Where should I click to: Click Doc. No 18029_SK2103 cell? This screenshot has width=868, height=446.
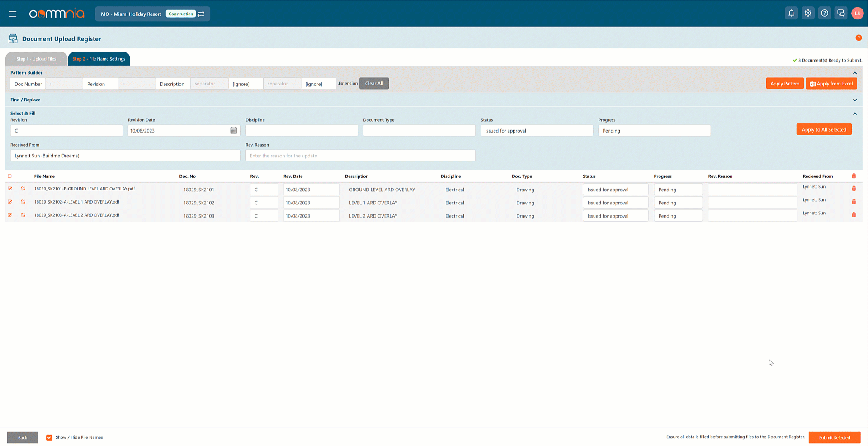tap(199, 216)
